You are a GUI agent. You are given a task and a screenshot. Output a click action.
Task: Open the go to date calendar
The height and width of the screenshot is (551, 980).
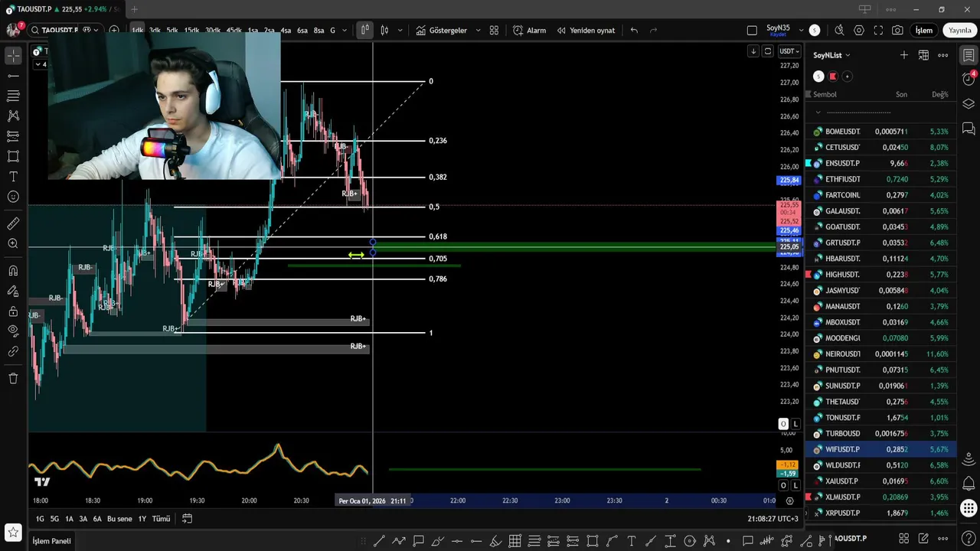click(x=187, y=519)
